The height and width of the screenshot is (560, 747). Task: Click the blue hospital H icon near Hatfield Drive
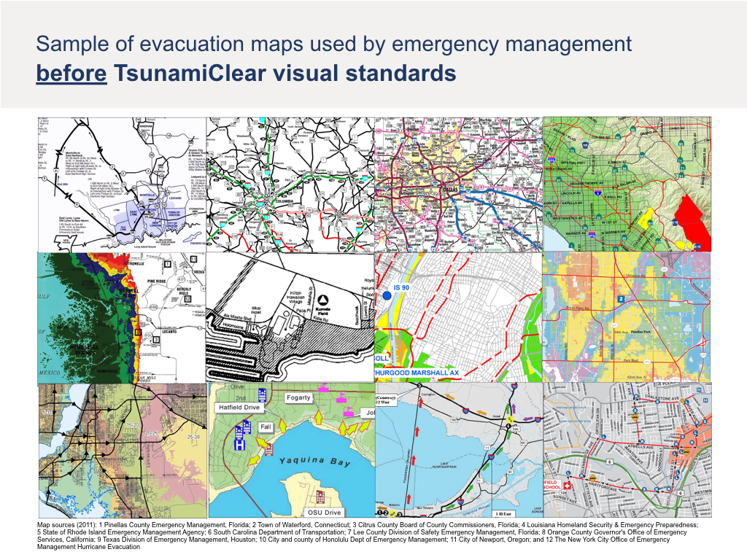[x=239, y=443]
